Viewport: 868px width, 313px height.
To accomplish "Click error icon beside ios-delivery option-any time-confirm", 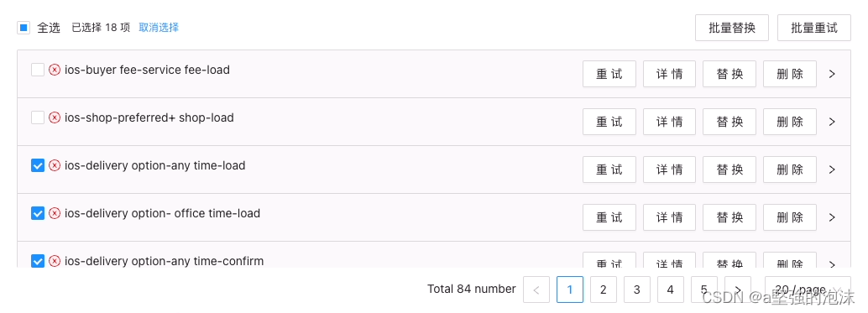I will (55, 260).
